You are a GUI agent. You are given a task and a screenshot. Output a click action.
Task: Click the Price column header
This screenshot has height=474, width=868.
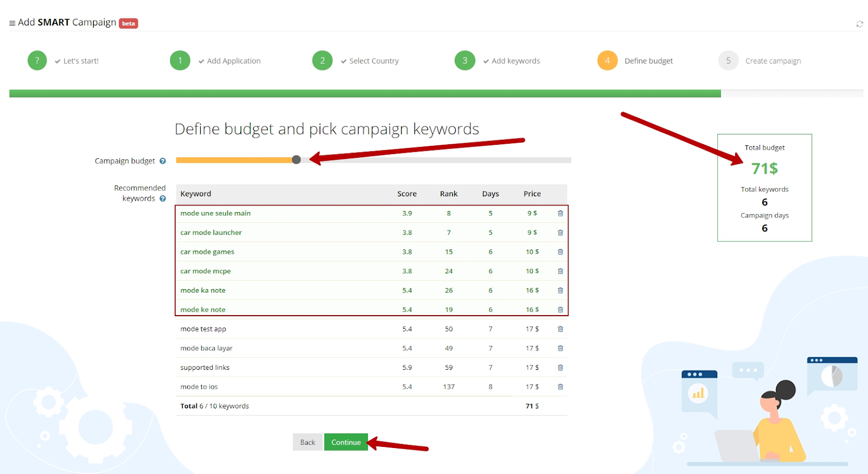click(532, 194)
